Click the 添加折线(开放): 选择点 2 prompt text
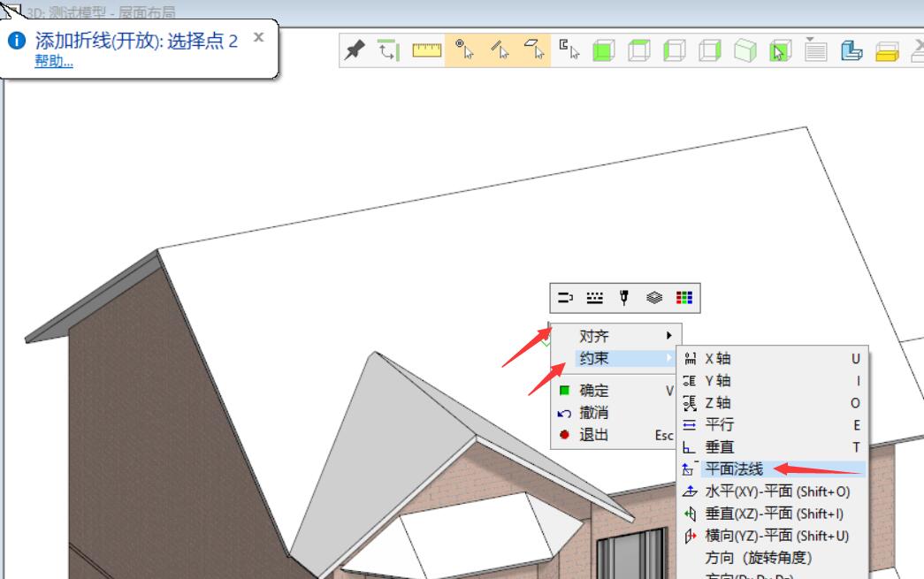This screenshot has height=579, width=924. tap(137, 41)
